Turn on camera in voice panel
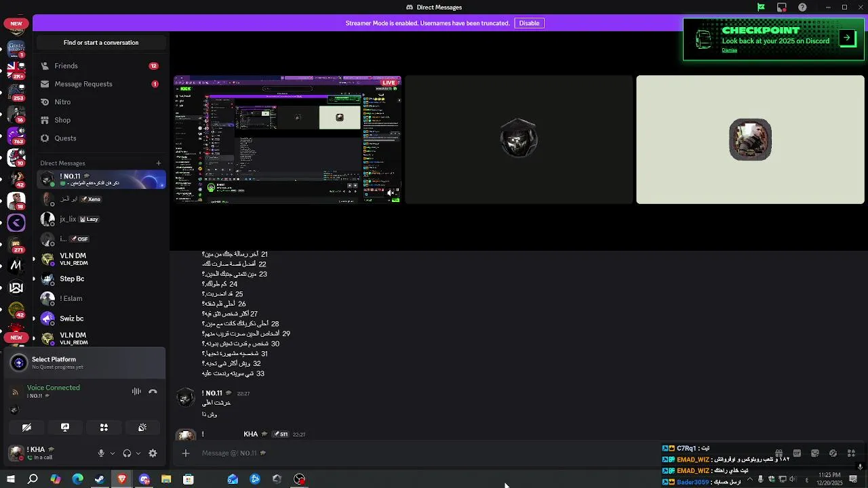868x488 pixels. (x=26, y=428)
